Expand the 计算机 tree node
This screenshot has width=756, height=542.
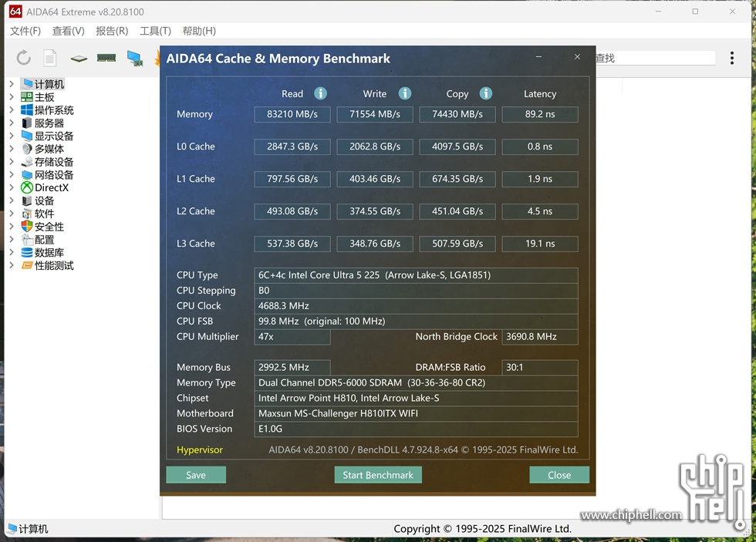(12, 84)
